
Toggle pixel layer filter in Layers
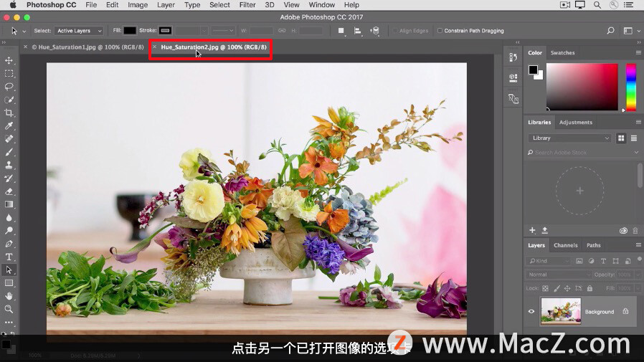tap(579, 261)
